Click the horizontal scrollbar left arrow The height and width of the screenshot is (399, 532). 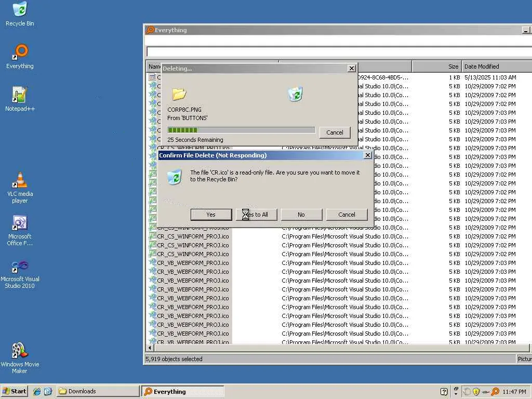pos(150,348)
